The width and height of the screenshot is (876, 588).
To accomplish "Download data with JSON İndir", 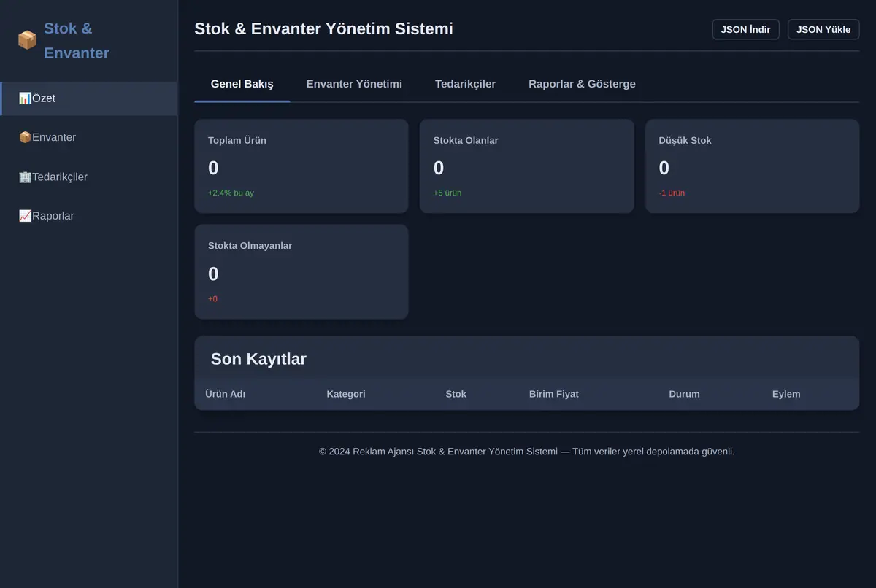I will (745, 29).
